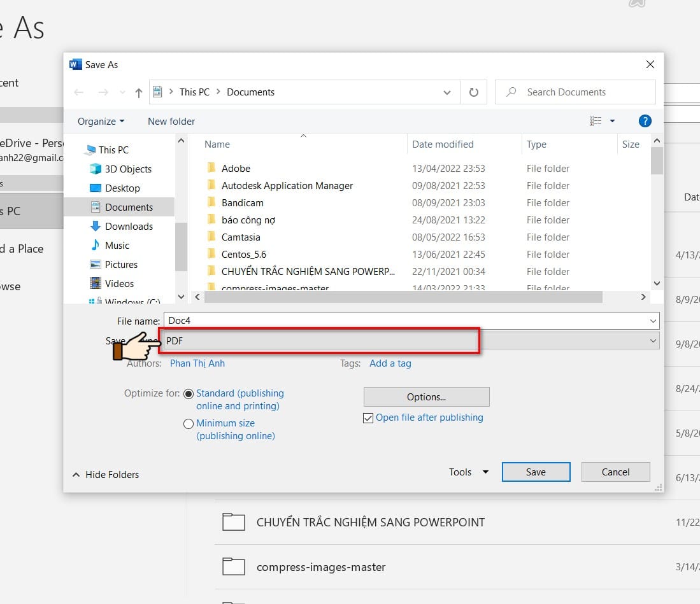
Task: Select Downloads in navigation pane
Action: pos(122,226)
